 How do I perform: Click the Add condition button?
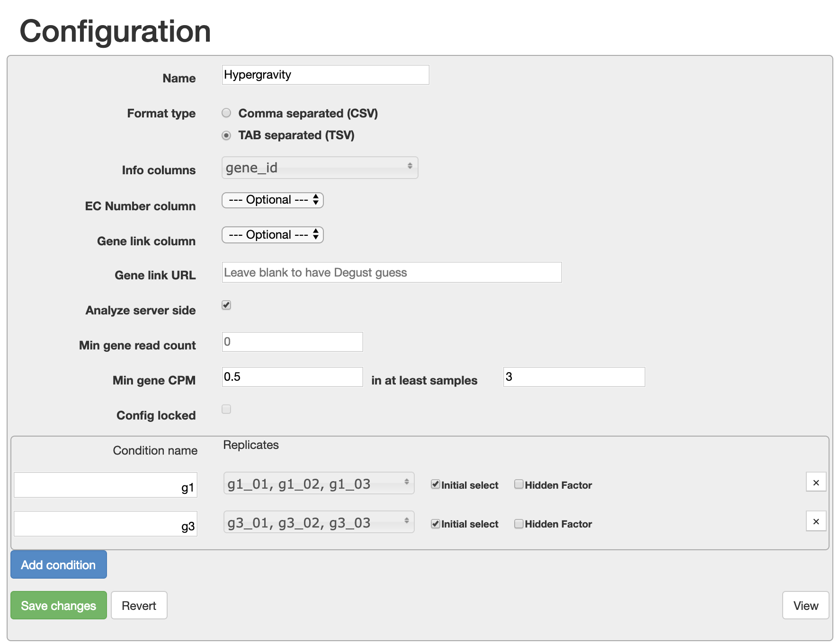click(x=59, y=564)
